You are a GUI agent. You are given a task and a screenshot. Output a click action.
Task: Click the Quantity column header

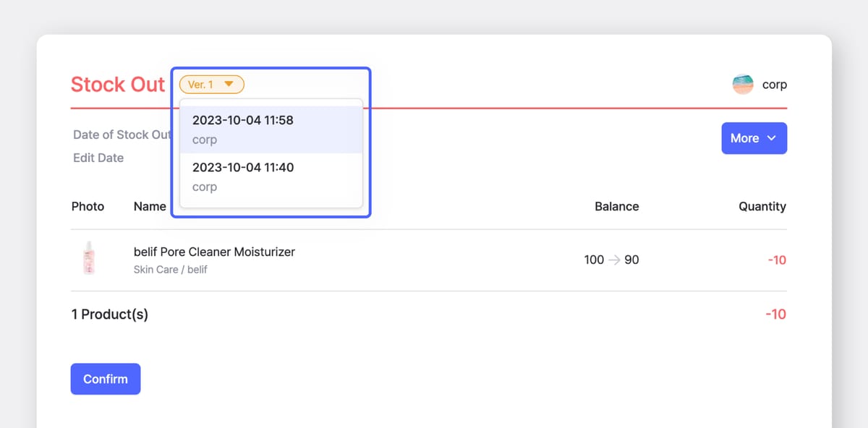[x=762, y=206]
